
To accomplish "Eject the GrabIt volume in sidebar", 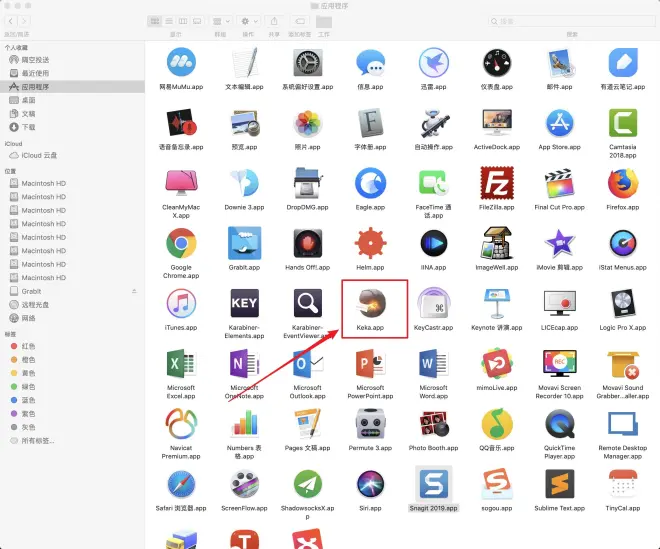I will coord(134,291).
